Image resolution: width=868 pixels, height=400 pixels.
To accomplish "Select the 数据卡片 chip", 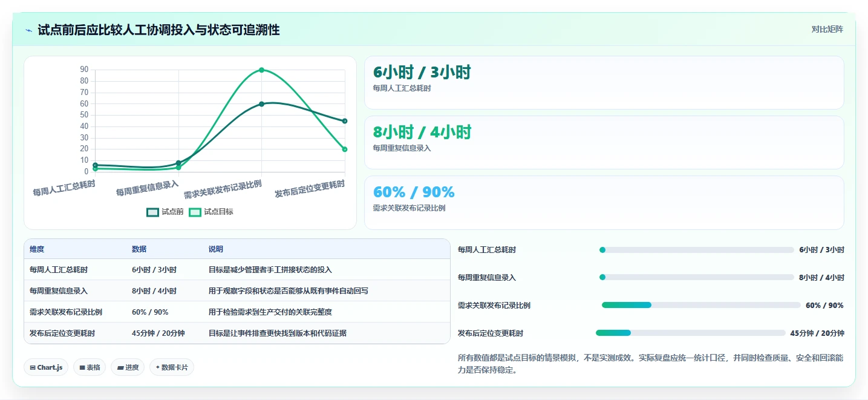I will click(172, 367).
